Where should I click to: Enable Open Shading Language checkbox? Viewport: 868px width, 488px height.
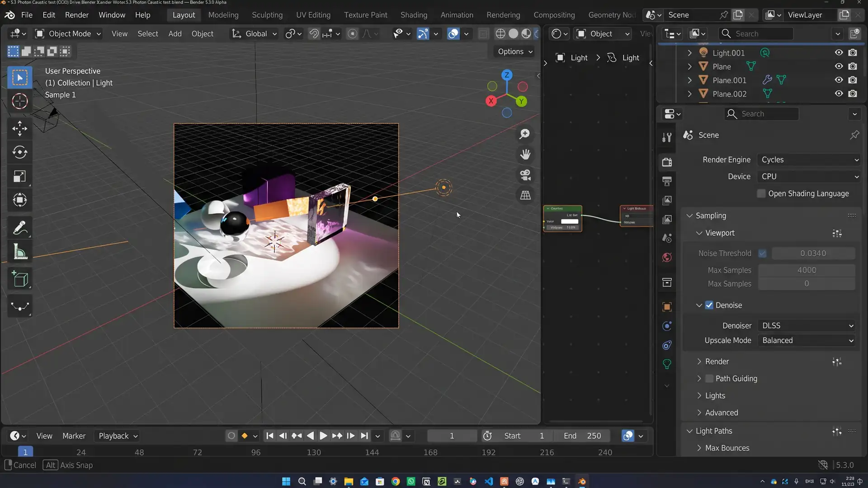pos(761,193)
